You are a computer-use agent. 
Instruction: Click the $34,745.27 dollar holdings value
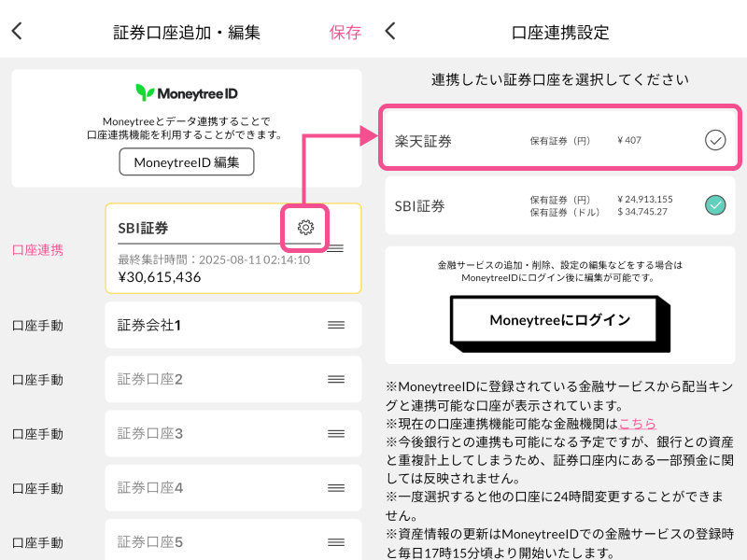[642, 212]
